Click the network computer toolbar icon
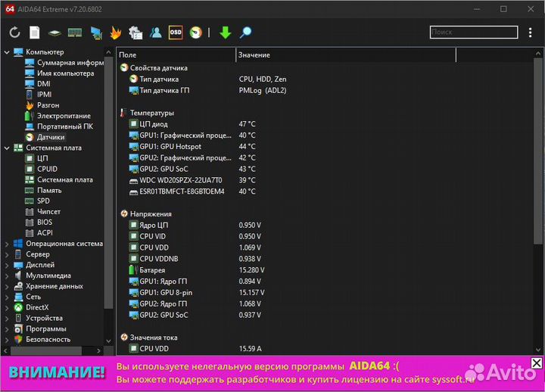The image size is (545, 392). tap(96, 33)
